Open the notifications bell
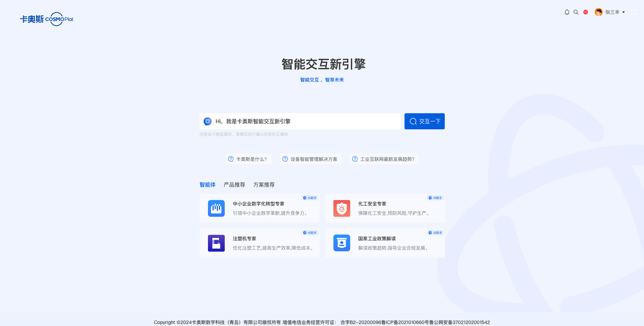This screenshot has width=644, height=326. [567, 12]
